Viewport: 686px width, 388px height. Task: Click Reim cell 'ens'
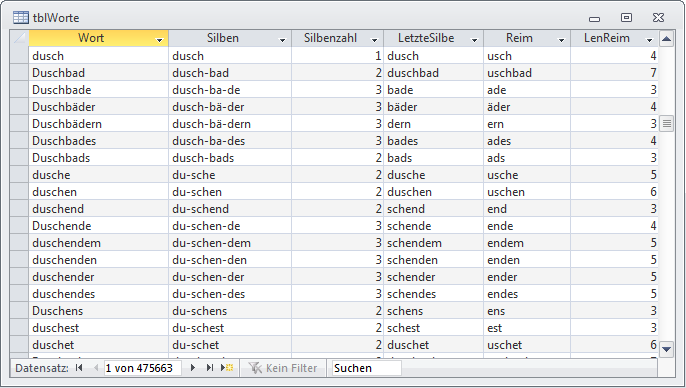(x=527, y=311)
